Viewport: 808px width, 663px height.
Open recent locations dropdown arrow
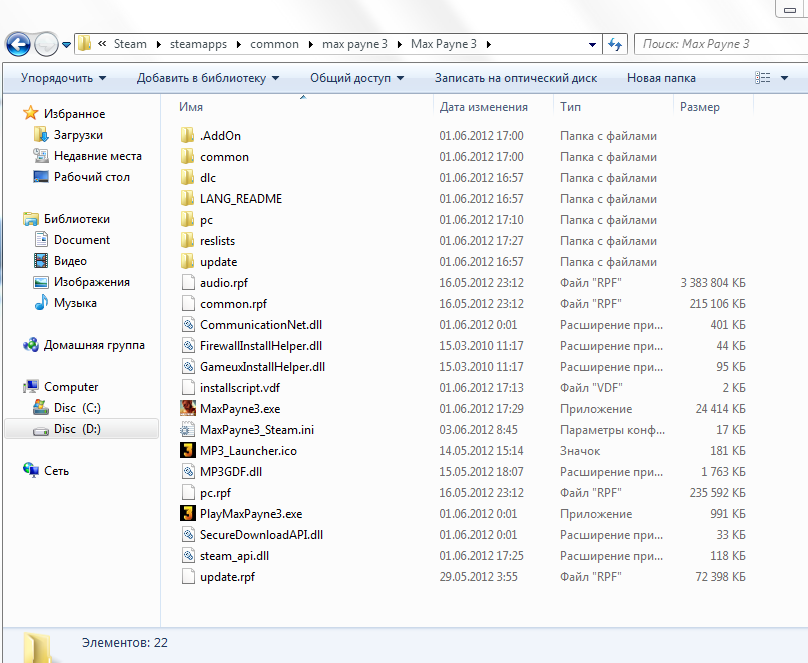point(66,45)
